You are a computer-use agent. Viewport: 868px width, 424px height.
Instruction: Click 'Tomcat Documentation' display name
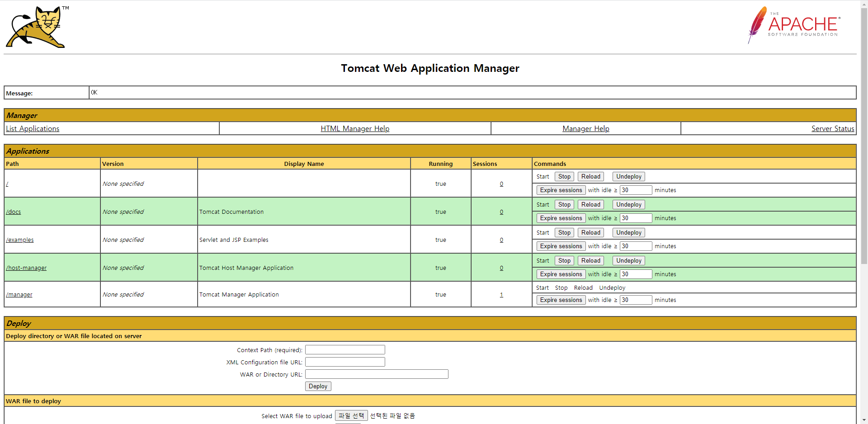[231, 212]
